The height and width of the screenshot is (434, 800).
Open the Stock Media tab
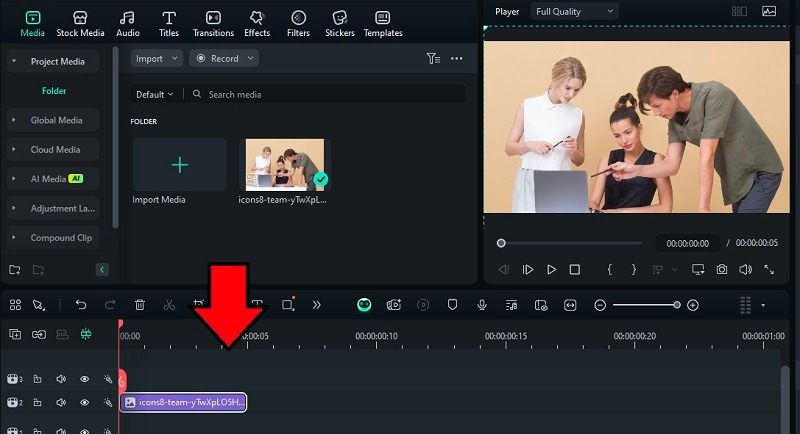click(80, 24)
